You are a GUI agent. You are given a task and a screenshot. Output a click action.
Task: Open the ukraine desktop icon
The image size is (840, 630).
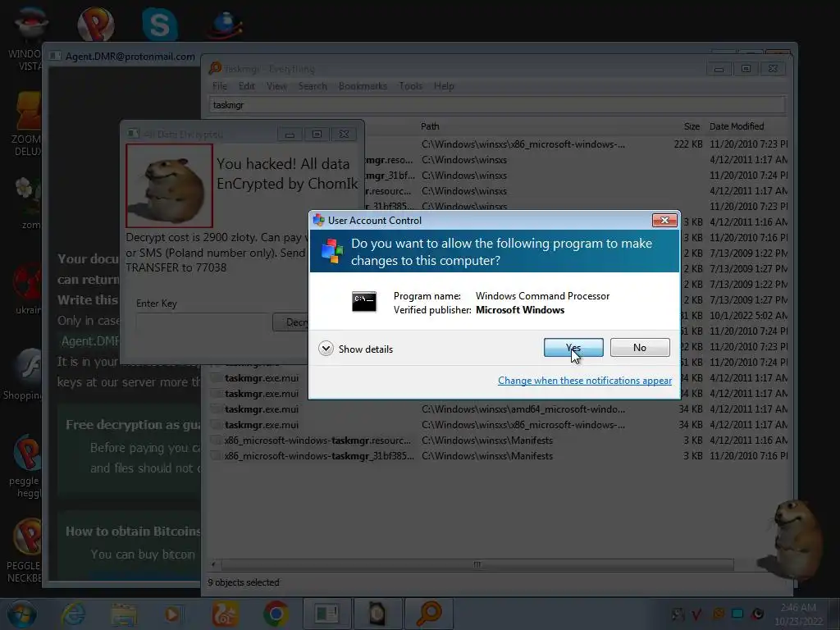pos(27,290)
